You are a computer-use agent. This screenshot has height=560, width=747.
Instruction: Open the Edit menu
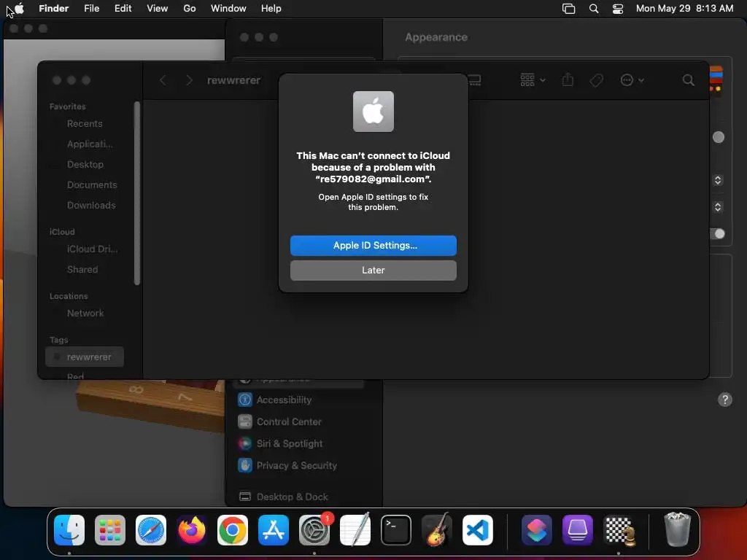pyautogui.click(x=123, y=8)
